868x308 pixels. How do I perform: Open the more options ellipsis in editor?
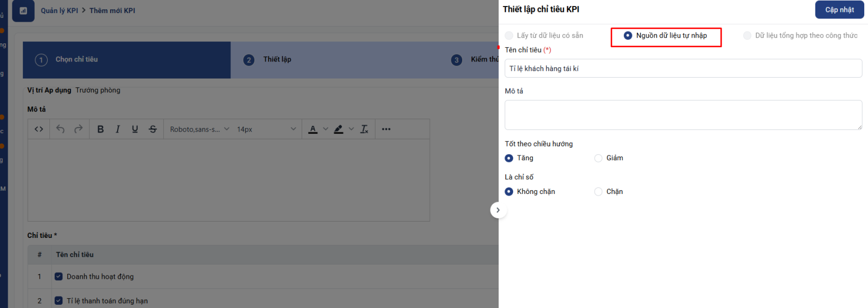(386, 129)
